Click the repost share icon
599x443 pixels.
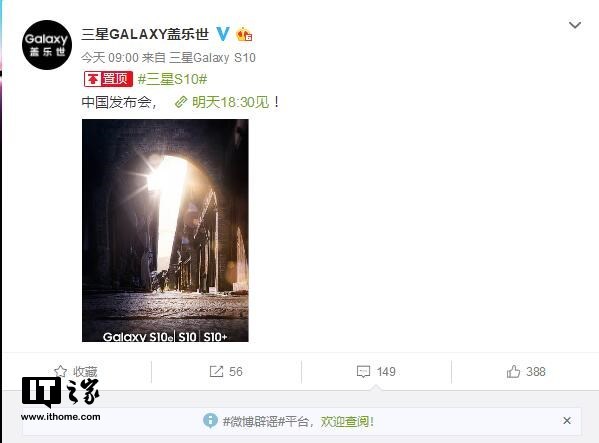coord(216,372)
